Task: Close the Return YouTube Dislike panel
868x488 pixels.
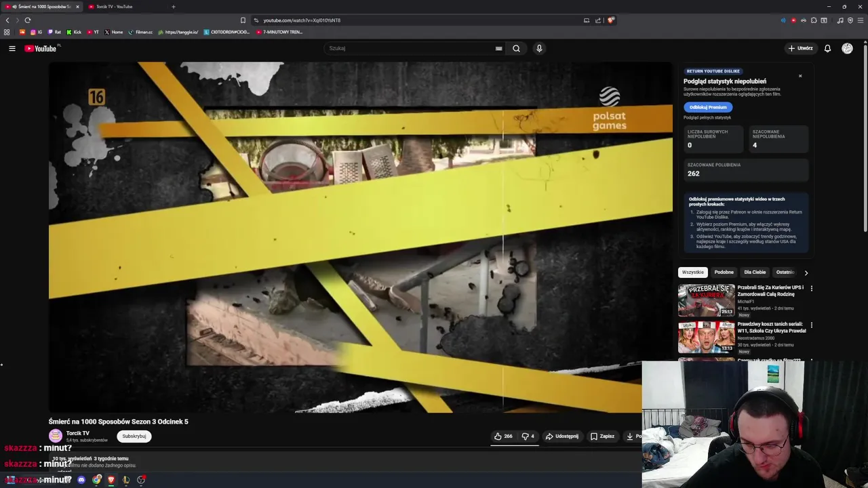Action: pos(800,76)
